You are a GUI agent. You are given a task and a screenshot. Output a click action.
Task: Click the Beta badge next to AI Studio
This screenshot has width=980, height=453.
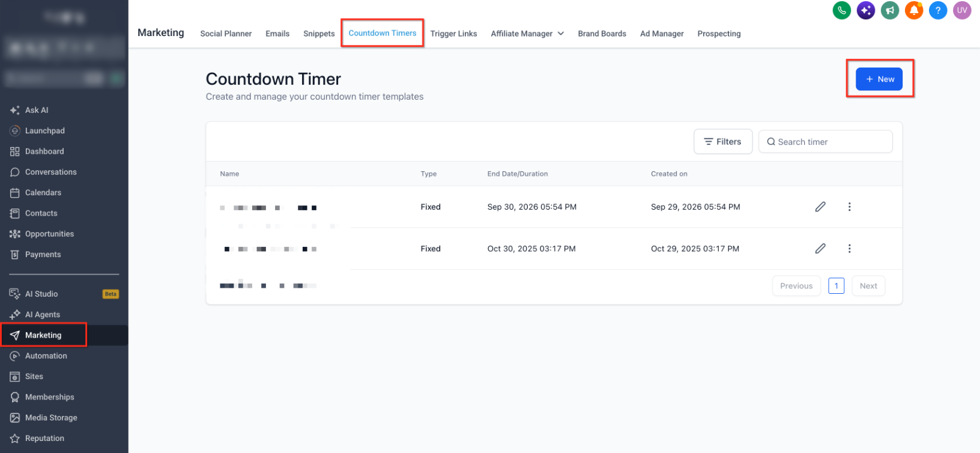point(110,294)
